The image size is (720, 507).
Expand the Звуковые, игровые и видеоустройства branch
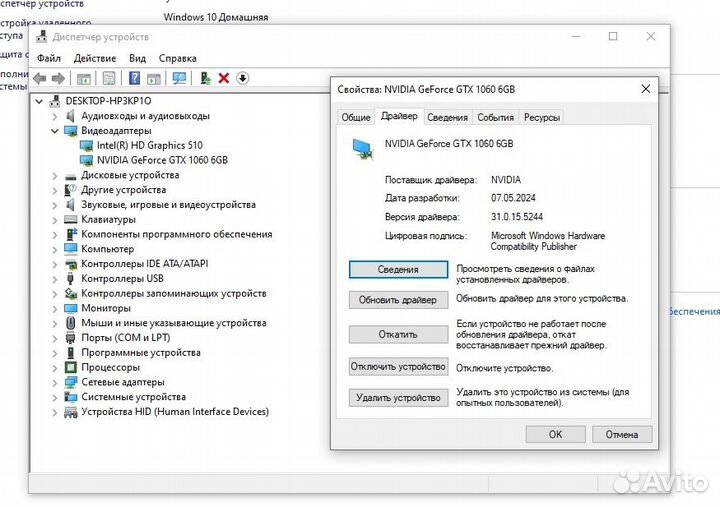55,205
